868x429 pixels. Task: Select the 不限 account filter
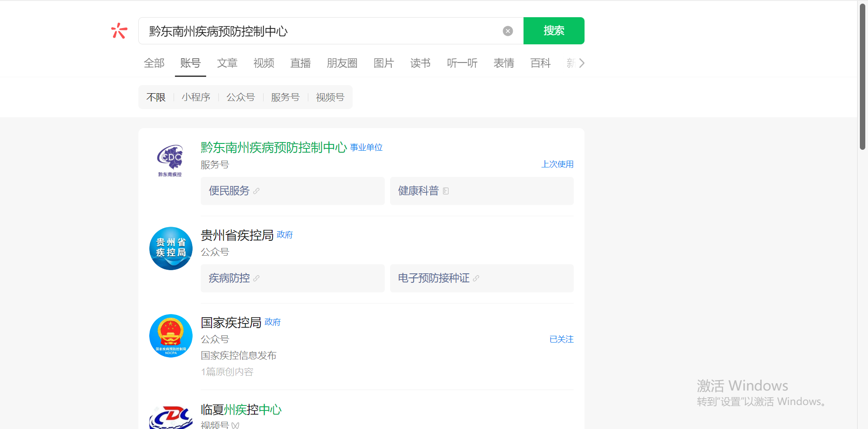[156, 97]
